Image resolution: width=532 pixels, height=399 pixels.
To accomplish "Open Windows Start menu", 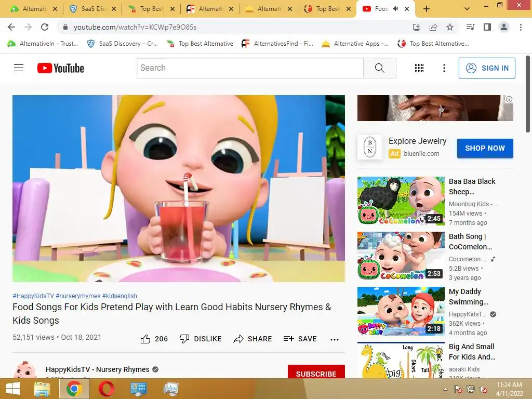I will point(13,389).
